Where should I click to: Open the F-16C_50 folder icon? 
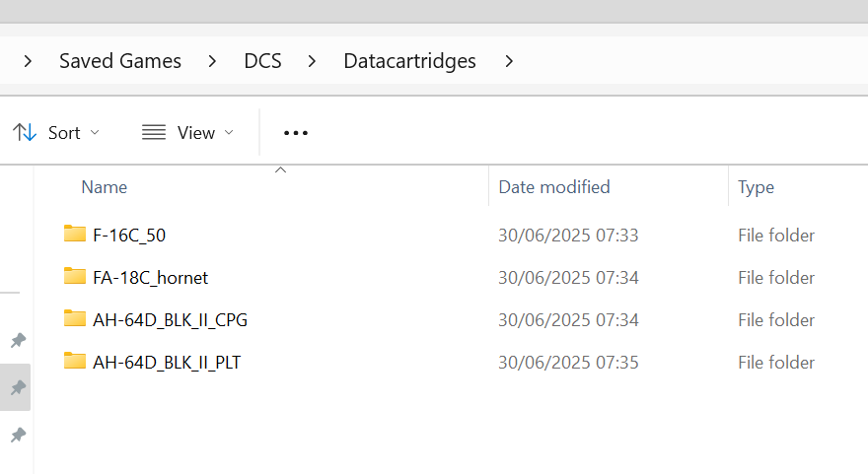click(75, 234)
